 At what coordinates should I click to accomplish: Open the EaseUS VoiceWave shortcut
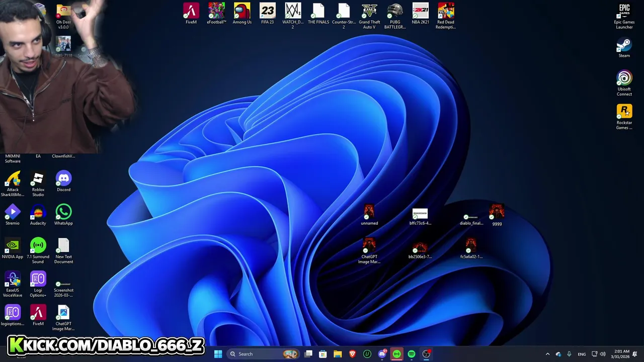click(x=13, y=285)
